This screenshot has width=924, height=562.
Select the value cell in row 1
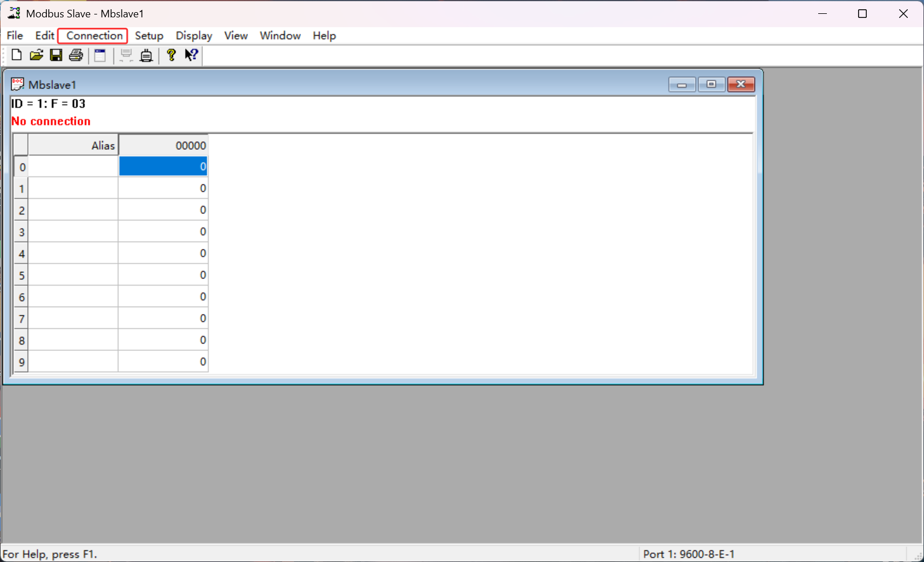(x=163, y=188)
